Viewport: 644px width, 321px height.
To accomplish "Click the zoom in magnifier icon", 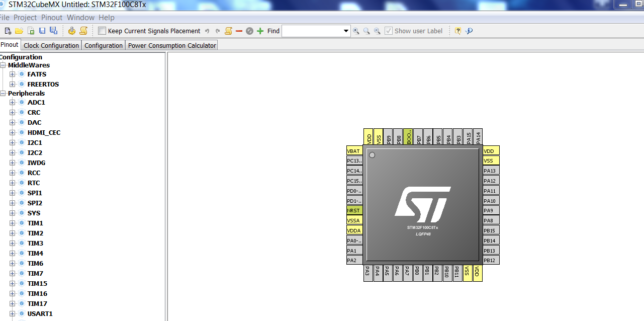I will pyautogui.click(x=356, y=31).
